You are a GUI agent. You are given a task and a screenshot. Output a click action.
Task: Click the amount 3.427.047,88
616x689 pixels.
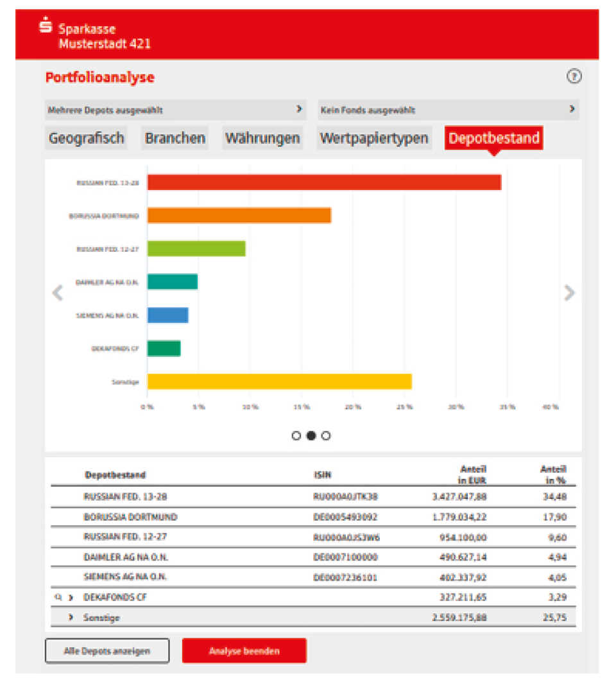point(459,496)
